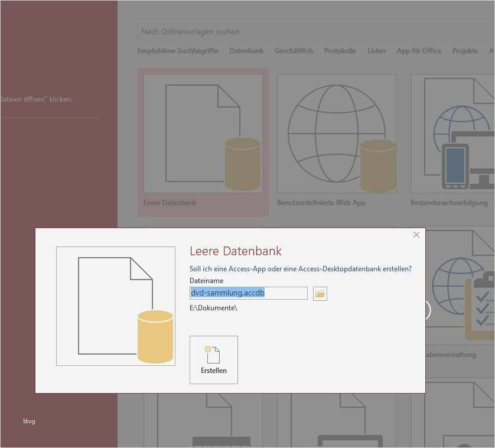Image resolution: width=495 pixels, height=448 pixels.
Task: Open the Projekte suggested search
Action: (465, 51)
